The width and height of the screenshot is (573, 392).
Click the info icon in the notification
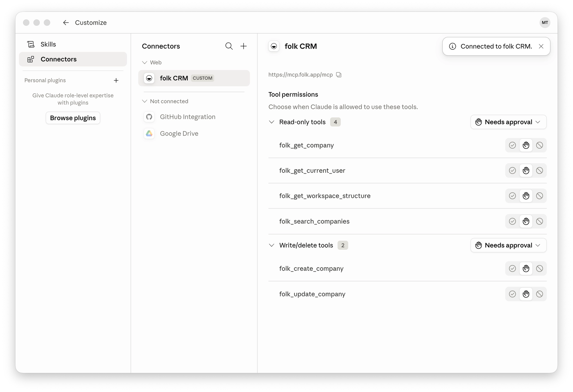452,46
